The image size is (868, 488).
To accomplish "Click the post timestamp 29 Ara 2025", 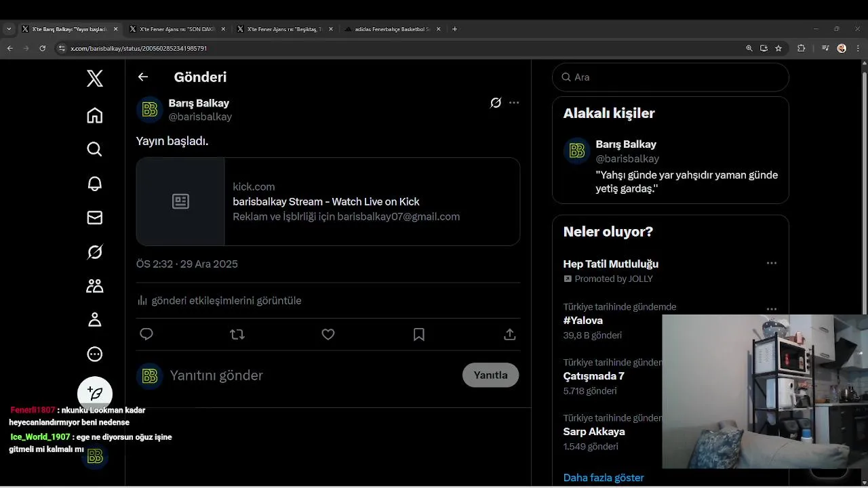I will point(187,264).
